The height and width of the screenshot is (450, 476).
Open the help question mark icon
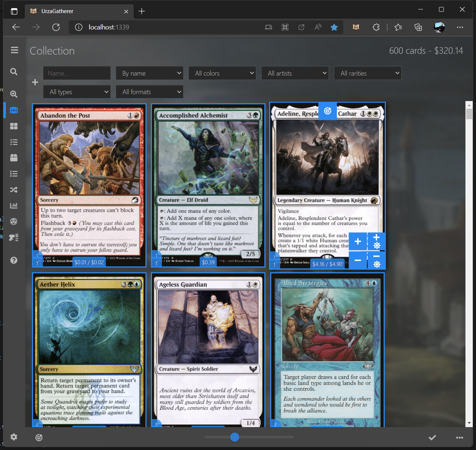point(14,260)
